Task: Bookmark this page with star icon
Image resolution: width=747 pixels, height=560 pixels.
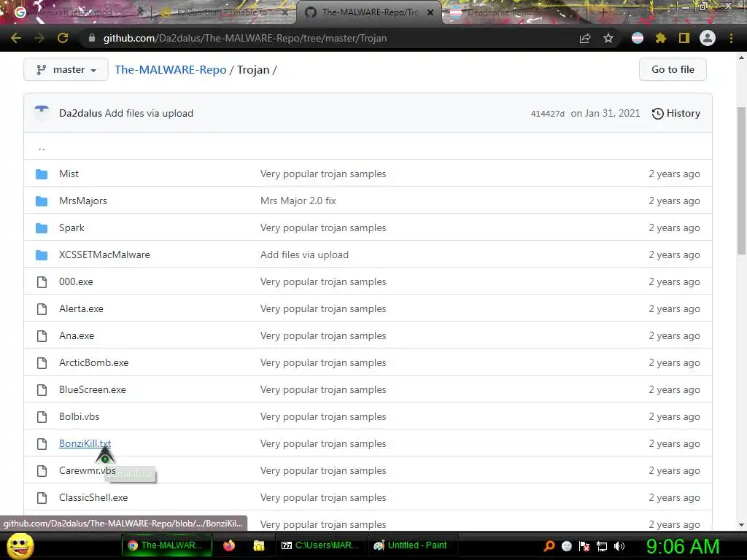Action: pyautogui.click(x=608, y=38)
